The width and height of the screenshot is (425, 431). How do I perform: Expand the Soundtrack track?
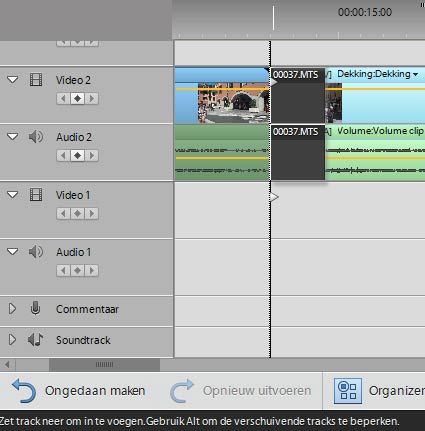tap(12, 340)
